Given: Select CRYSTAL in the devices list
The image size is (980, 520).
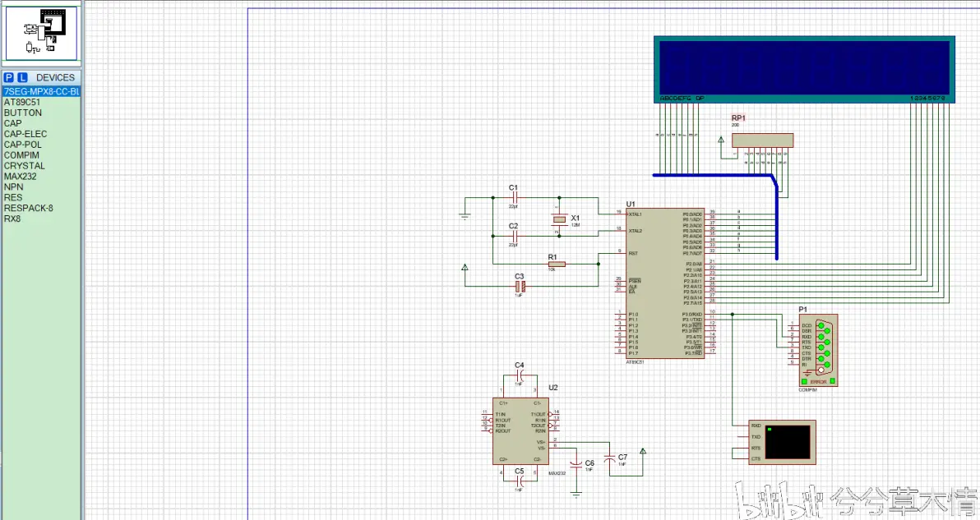Looking at the screenshot, I should coord(25,166).
